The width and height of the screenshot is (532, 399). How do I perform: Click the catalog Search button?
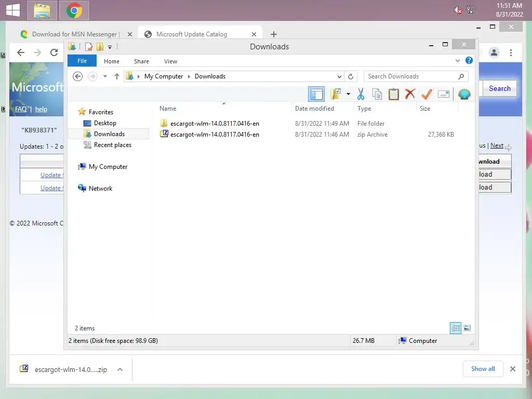point(499,88)
